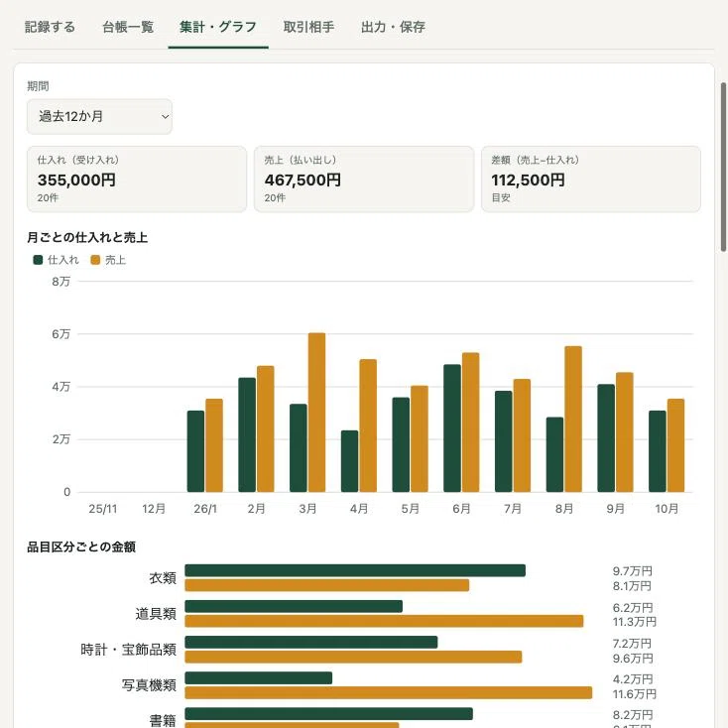This screenshot has width=728, height=728.
Task: Click the 4月 green purchase bar
Action: pyautogui.click(x=349, y=461)
